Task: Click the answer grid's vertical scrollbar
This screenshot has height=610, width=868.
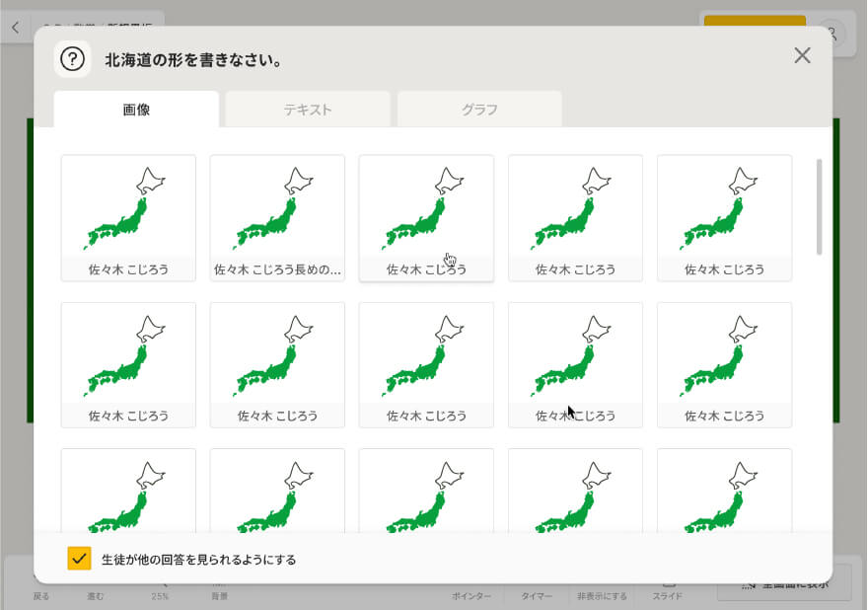Action: 819,207
